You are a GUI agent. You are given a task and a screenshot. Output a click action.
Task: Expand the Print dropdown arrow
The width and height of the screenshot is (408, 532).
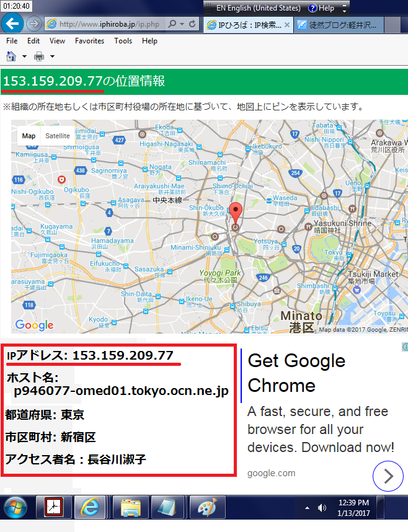point(52,56)
